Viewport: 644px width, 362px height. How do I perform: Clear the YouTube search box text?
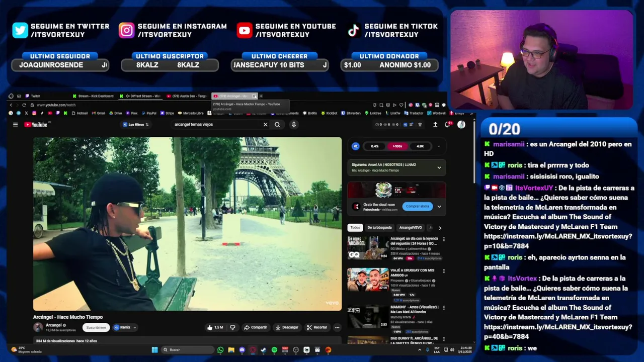tap(265, 125)
